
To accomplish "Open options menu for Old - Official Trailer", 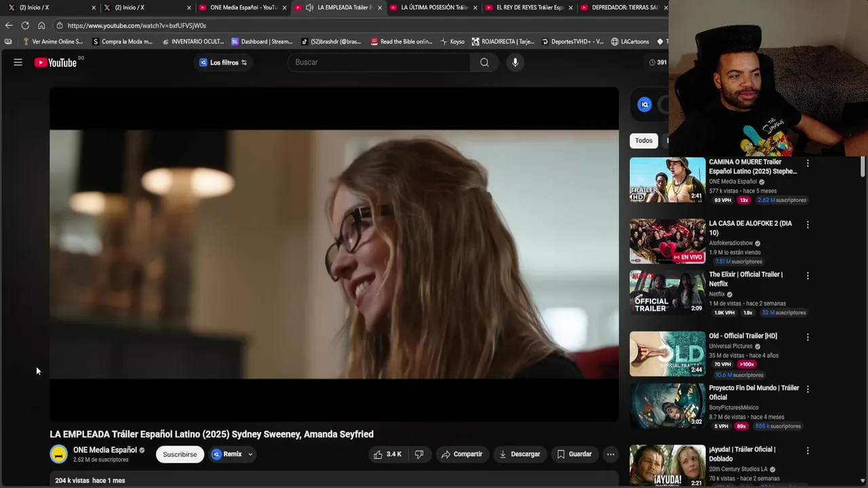I will click(807, 337).
